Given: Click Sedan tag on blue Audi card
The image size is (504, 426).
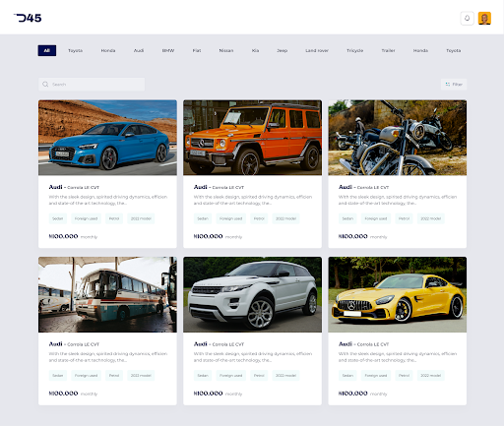Looking at the screenshot, I should coord(58,218).
